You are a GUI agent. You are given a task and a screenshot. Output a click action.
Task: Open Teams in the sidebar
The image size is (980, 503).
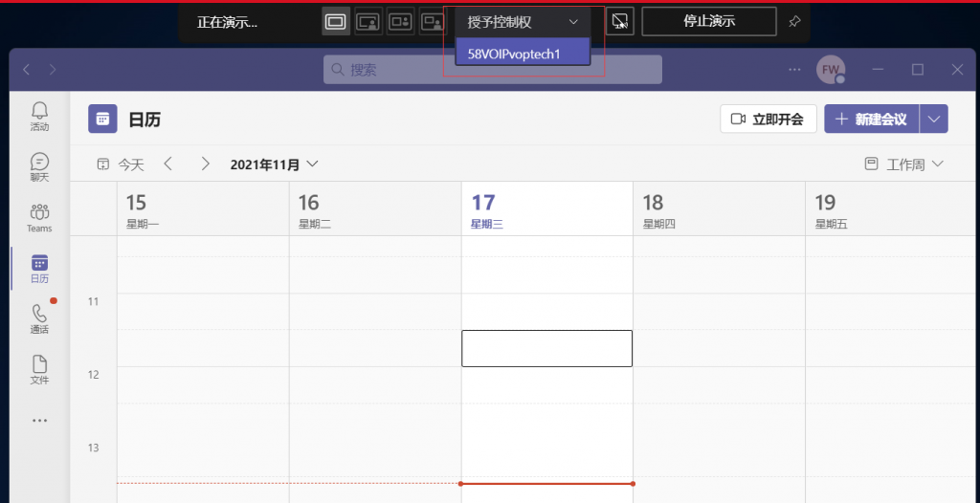[39, 218]
